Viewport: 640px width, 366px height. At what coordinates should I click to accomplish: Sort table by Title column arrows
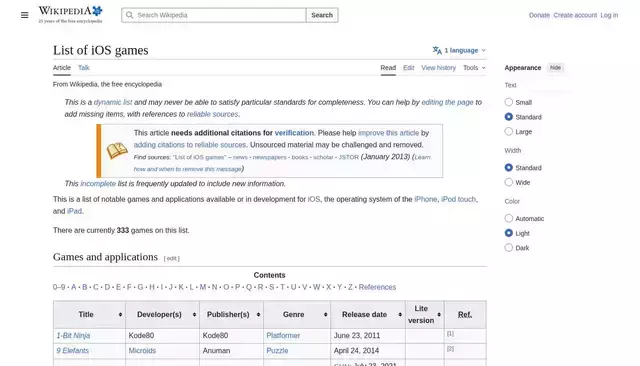120,315
